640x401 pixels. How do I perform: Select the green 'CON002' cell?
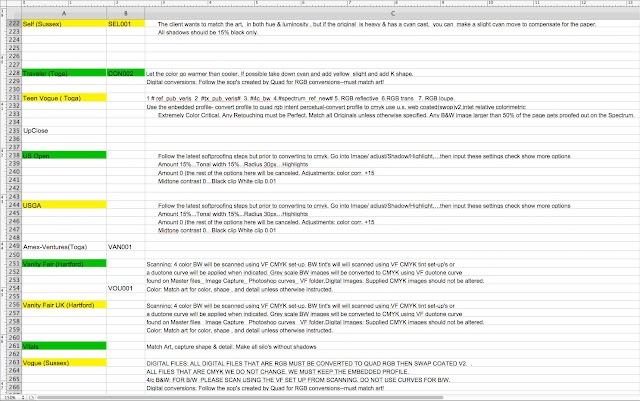(126, 73)
